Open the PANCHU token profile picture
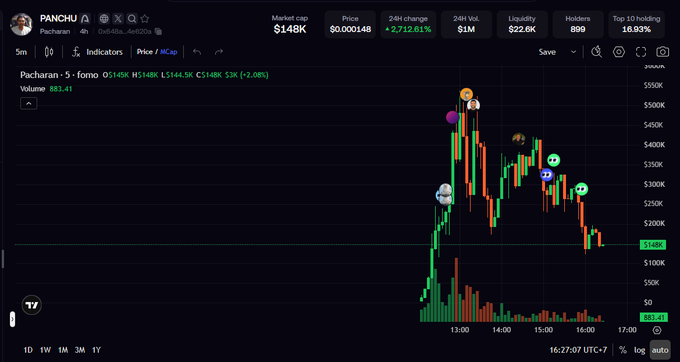680x362 pixels. point(21,24)
